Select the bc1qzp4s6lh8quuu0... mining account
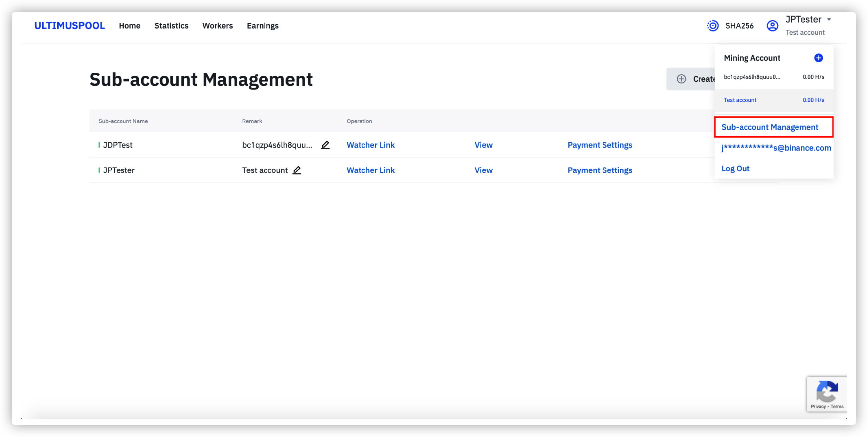 click(x=774, y=77)
